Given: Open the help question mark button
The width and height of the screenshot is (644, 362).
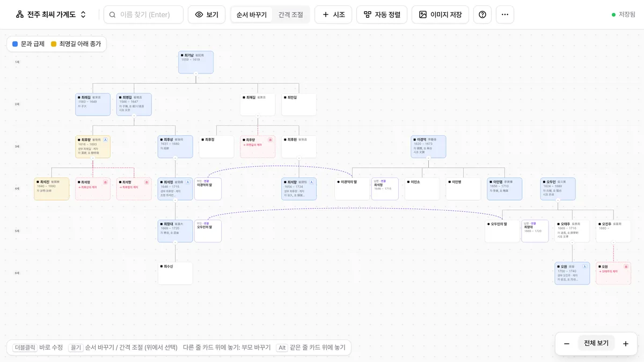Looking at the screenshot, I should pos(482,14).
